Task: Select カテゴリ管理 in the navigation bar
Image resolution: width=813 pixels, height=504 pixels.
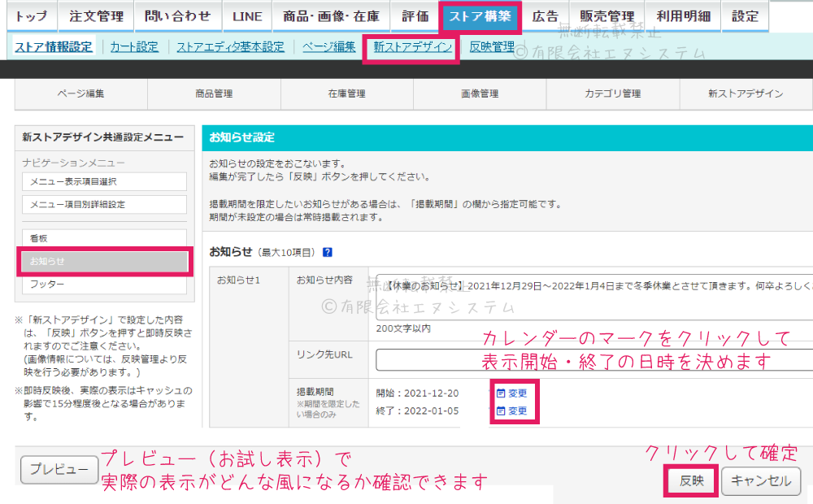Action: tap(613, 93)
